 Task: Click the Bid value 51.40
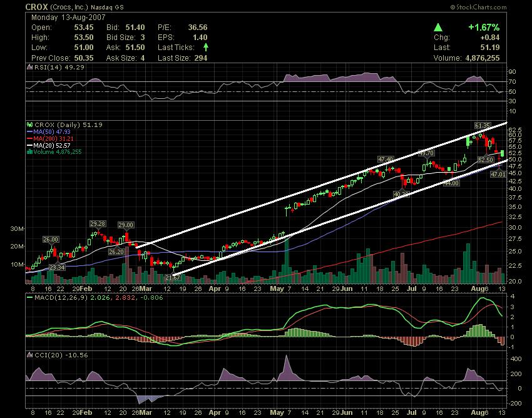point(135,28)
